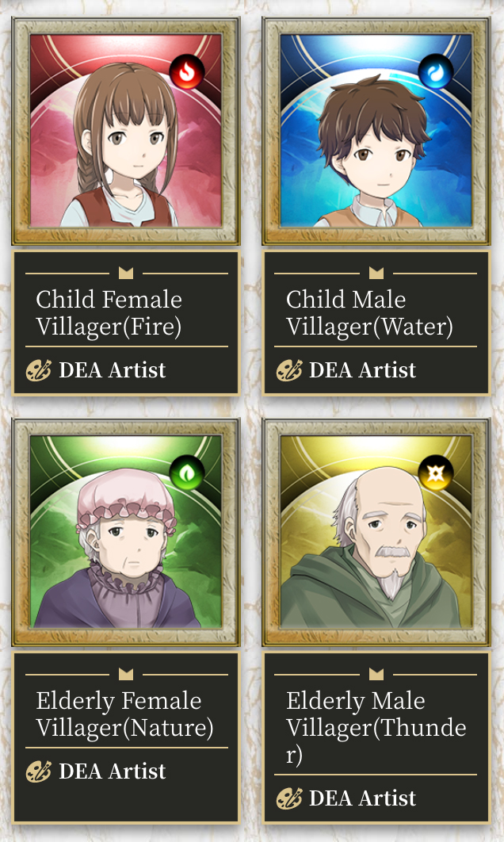
Task: Click crown emblem above Elderly Male Villager title
Action: [x=376, y=674]
